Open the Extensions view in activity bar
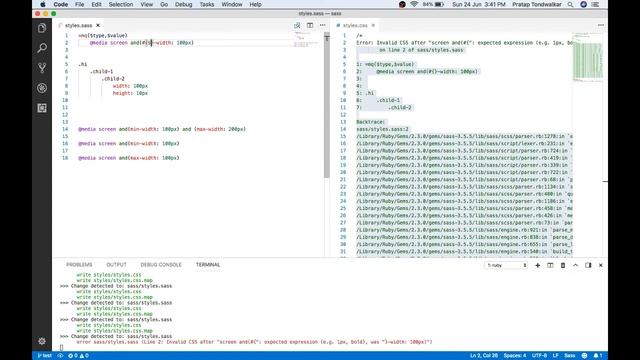 [42, 108]
